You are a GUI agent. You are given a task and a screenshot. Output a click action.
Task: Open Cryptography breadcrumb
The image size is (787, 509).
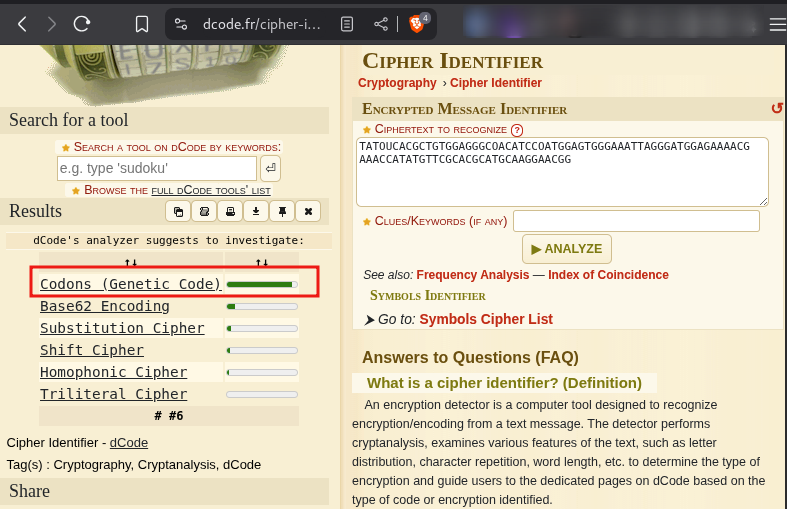click(x=397, y=83)
